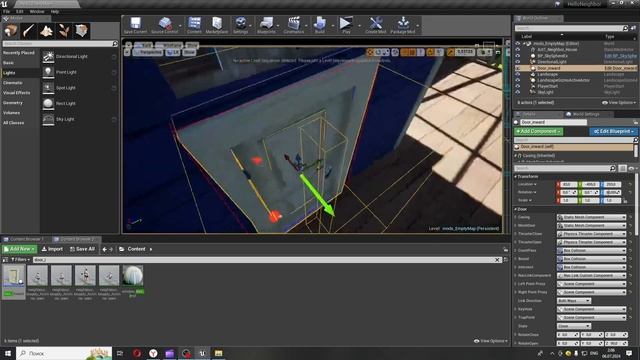The height and width of the screenshot is (360, 640).
Task: Click the Directional Light icon in the placement list
Action: tap(48, 57)
